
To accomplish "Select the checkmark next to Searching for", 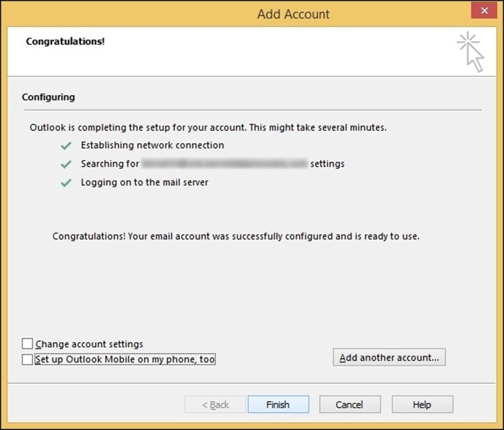I will (x=66, y=164).
